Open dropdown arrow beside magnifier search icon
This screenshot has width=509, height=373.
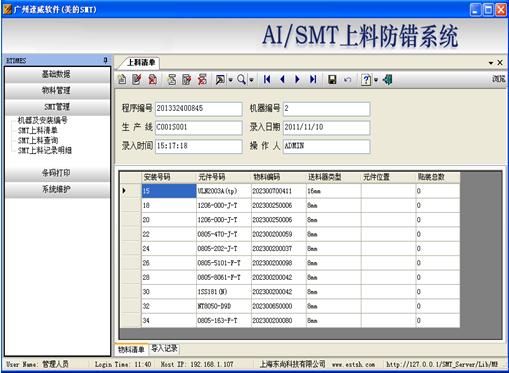point(251,80)
